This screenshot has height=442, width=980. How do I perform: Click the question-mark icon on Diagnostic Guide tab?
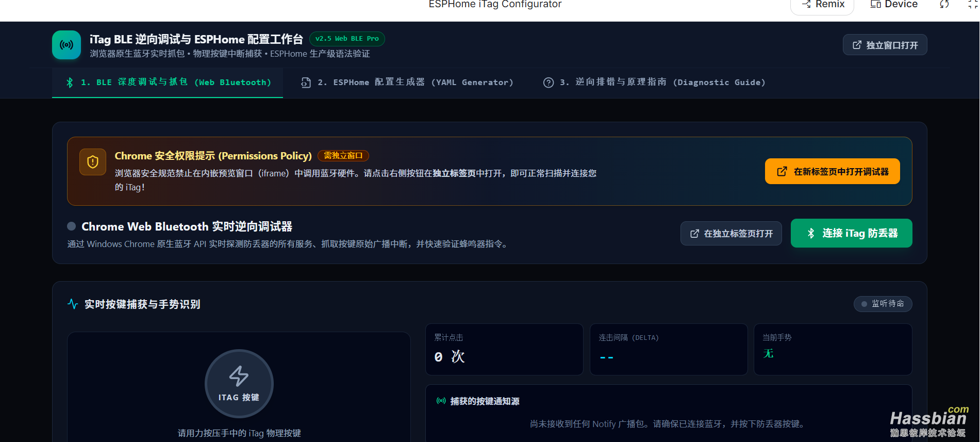tap(549, 83)
